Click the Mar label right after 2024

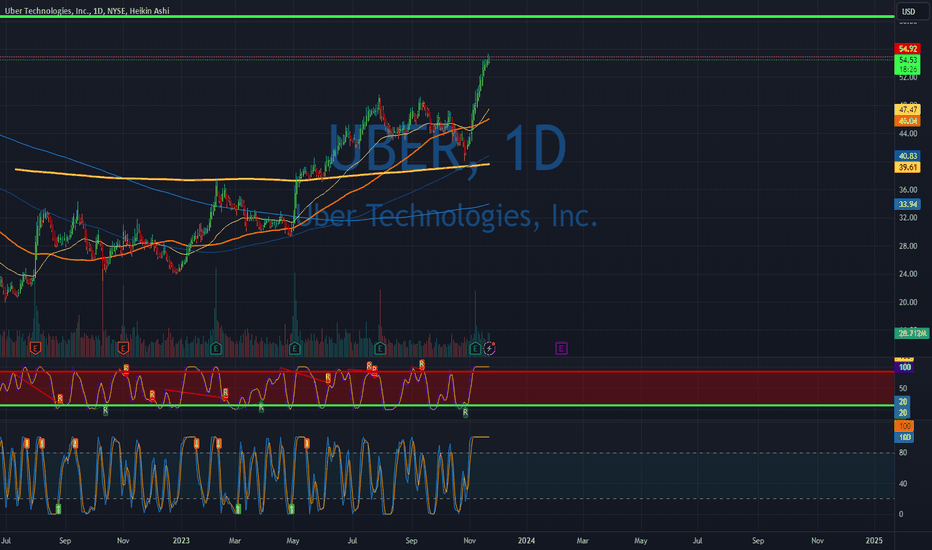coord(582,540)
